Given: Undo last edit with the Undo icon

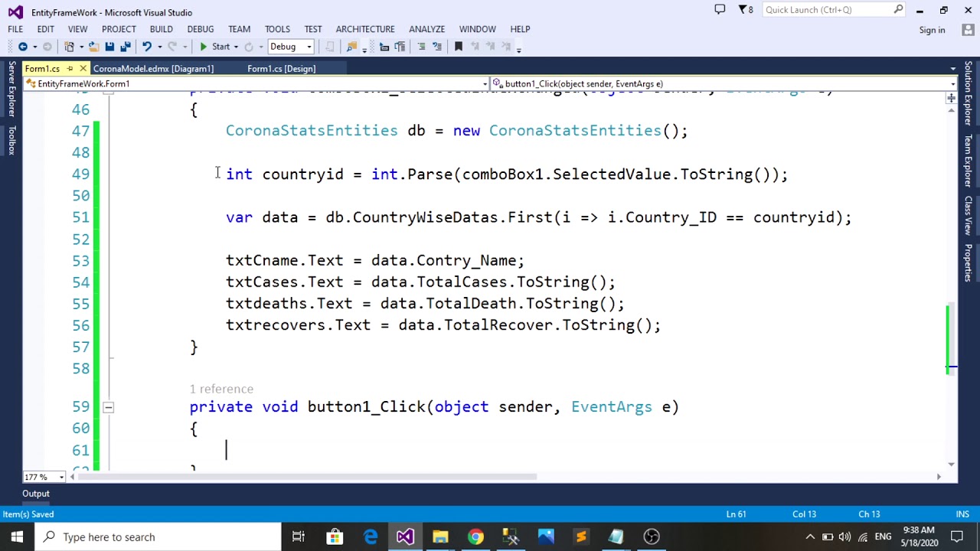Looking at the screenshot, I should (146, 47).
